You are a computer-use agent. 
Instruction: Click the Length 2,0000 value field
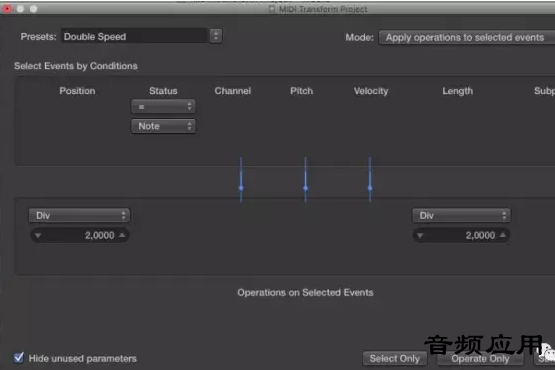(x=461, y=235)
